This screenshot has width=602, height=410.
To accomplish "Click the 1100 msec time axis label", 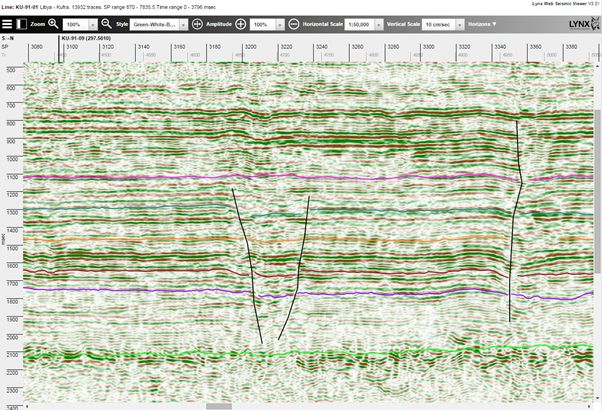I will (11, 177).
